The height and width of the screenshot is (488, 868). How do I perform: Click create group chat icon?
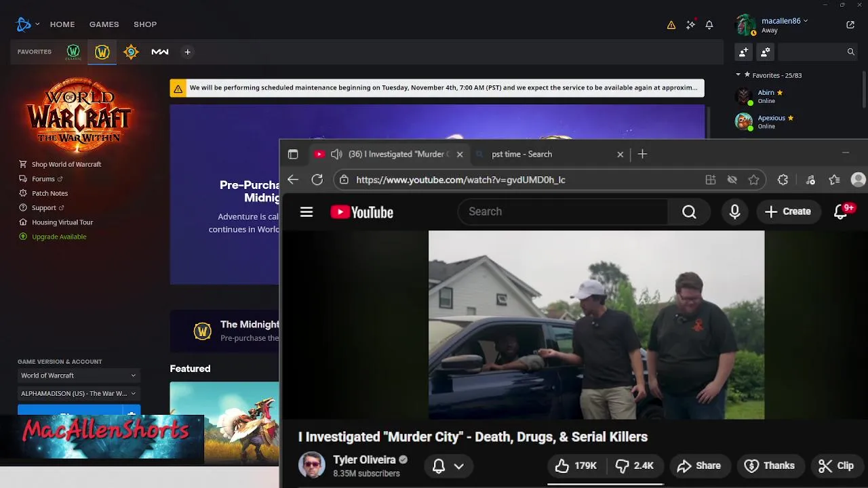[x=766, y=52]
